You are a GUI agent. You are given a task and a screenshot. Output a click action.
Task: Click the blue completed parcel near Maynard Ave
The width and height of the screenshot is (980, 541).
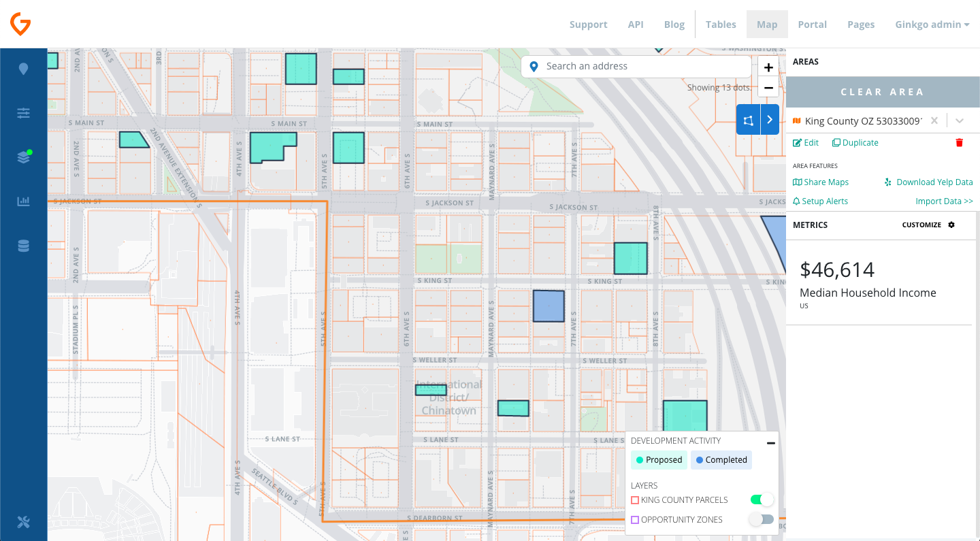(549, 306)
